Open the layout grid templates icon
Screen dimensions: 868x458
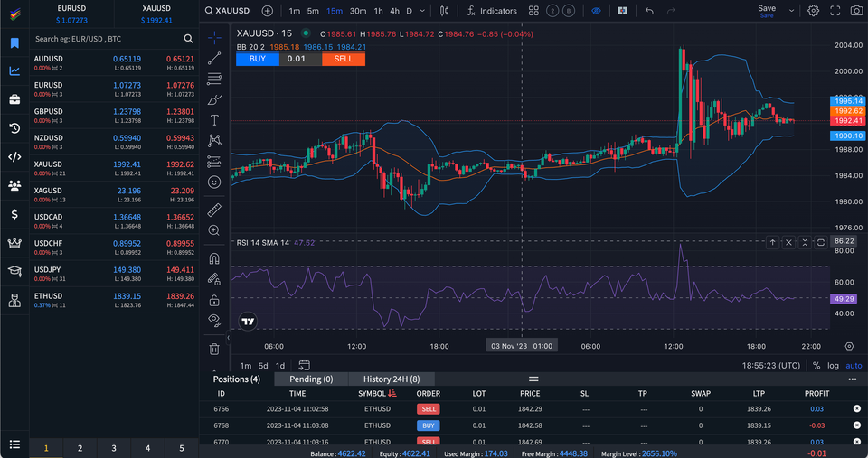(533, 11)
